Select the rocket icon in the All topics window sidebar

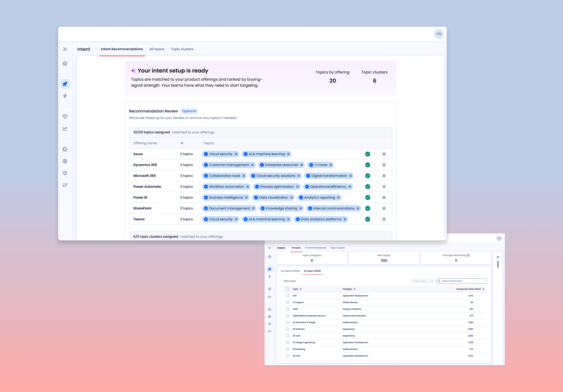(270, 269)
